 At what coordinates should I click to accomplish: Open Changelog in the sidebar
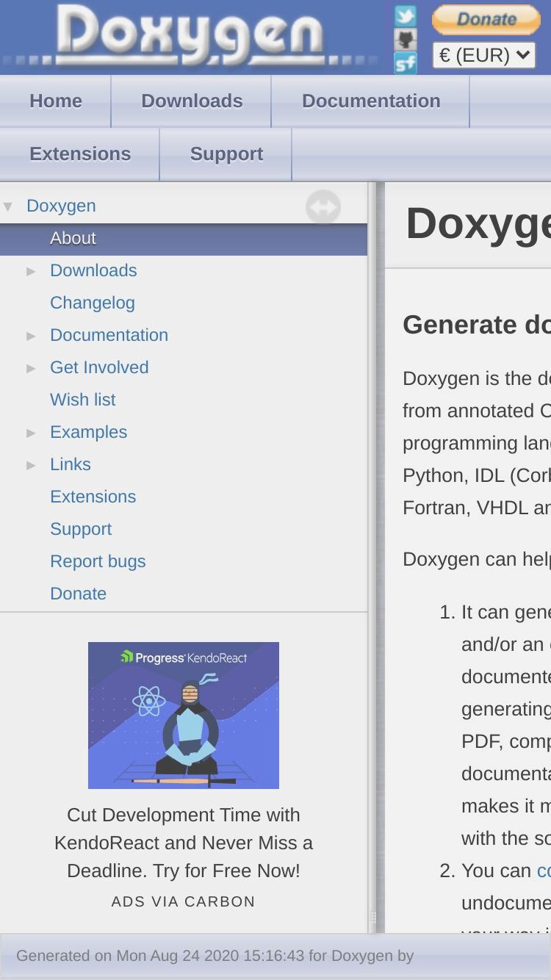point(93,303)
